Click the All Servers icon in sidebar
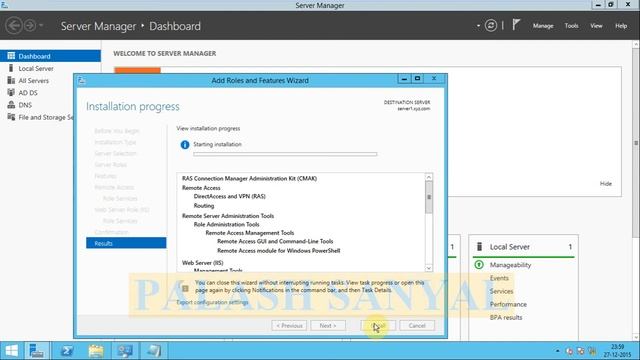Image resolution: width=640 pixels, height=360 pixels. tap(11, 80)
